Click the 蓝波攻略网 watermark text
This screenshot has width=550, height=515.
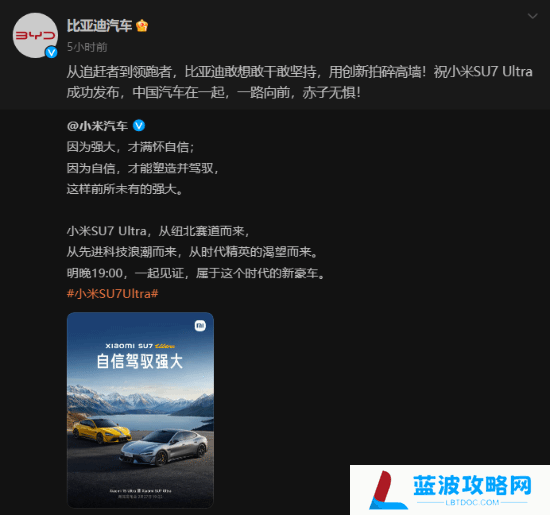coord(472,485)
